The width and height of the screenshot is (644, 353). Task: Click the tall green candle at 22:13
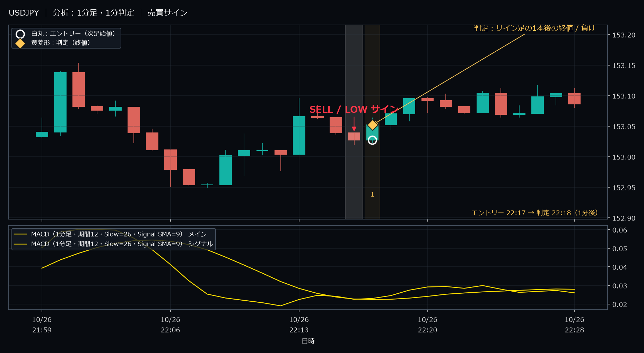coord(299,135)
